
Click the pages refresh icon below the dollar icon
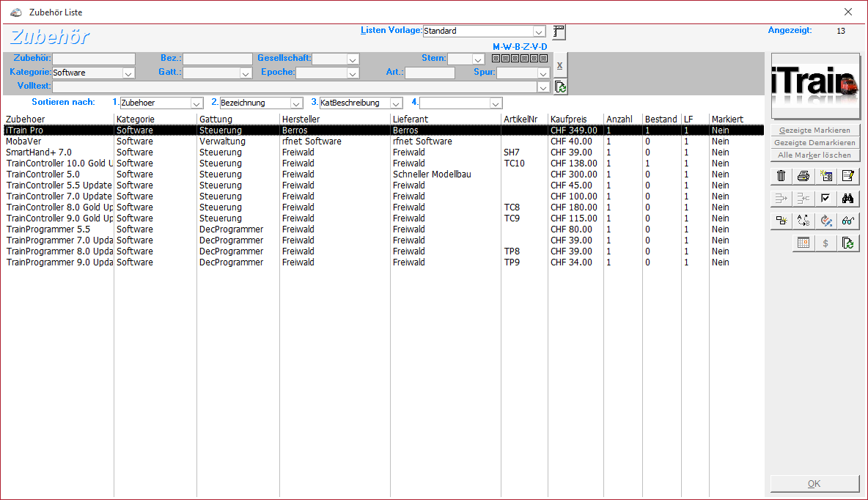click(x=848, y=243)
